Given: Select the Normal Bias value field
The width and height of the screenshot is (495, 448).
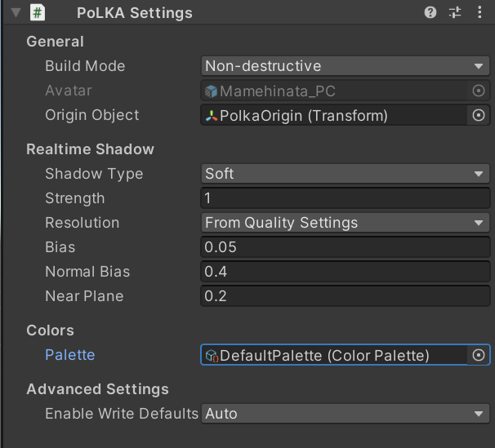Looking at the screenshot, I should (x=345, y=272).
